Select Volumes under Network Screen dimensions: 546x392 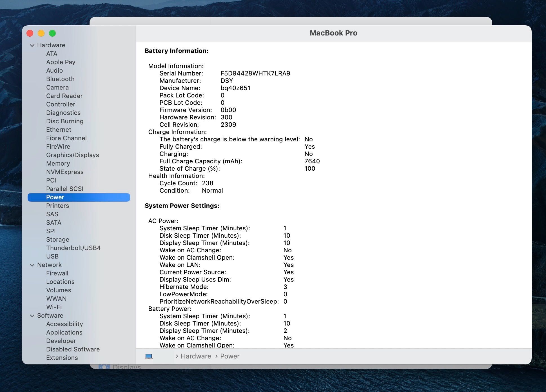(x=59, y=290)
